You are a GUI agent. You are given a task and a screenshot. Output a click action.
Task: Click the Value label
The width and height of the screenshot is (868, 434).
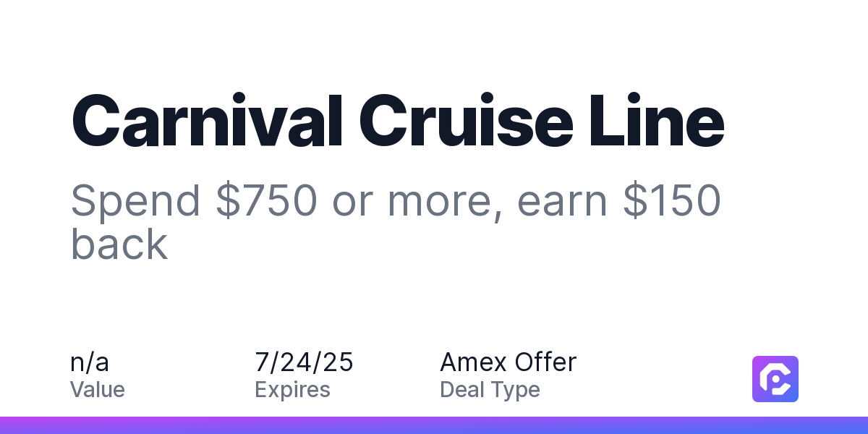coord(98,390)
